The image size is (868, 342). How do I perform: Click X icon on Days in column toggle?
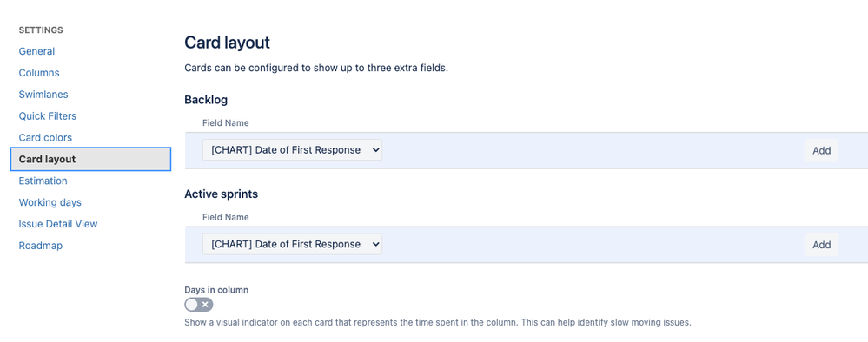[205, 305]
